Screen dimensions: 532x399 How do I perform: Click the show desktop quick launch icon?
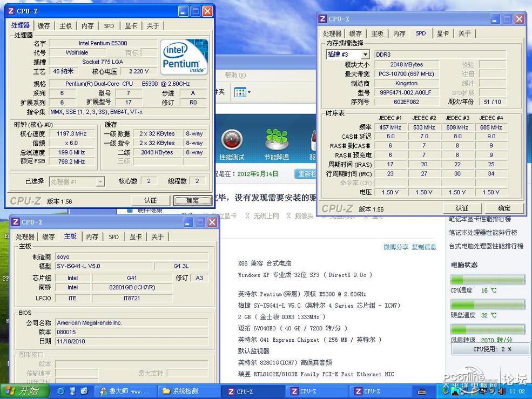click(72, 391)
